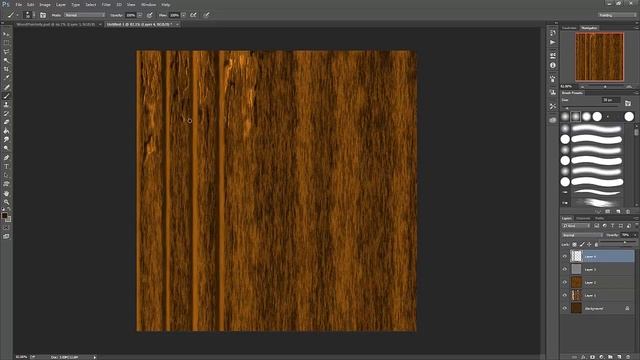Open the Edit menu

click(x=31, y=4)
